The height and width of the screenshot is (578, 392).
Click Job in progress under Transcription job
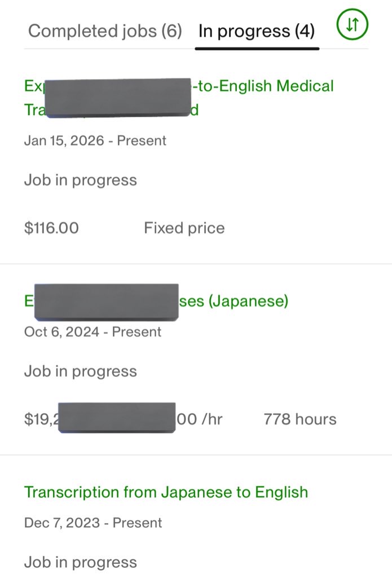pyautogui.click(x=81, y=562)
